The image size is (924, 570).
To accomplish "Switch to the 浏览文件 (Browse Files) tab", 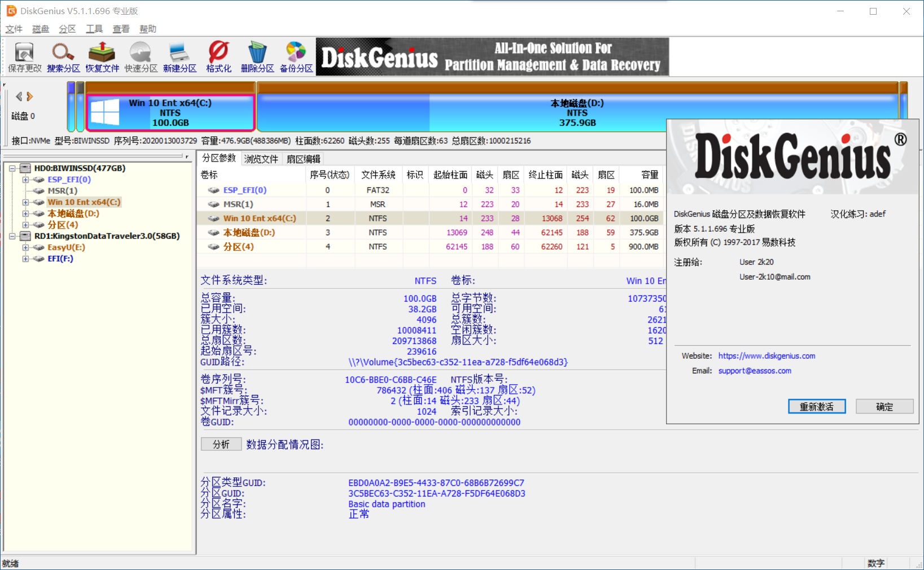I will 261,159.
